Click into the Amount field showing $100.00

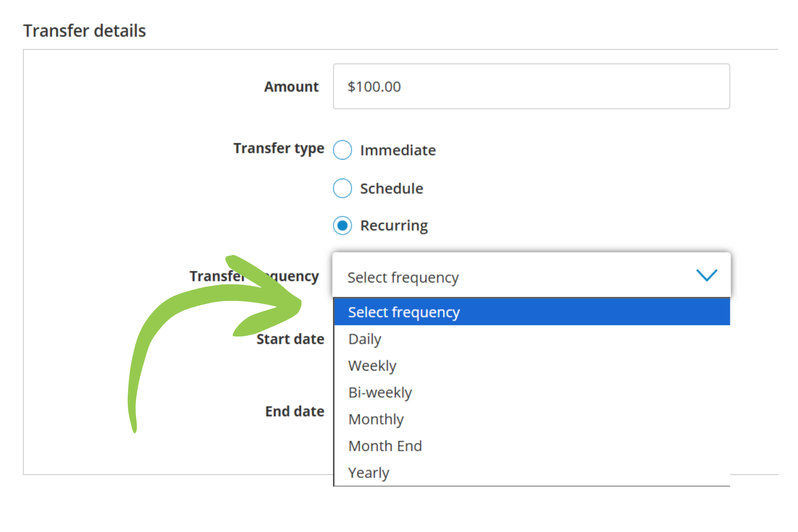tap(531, 86)
